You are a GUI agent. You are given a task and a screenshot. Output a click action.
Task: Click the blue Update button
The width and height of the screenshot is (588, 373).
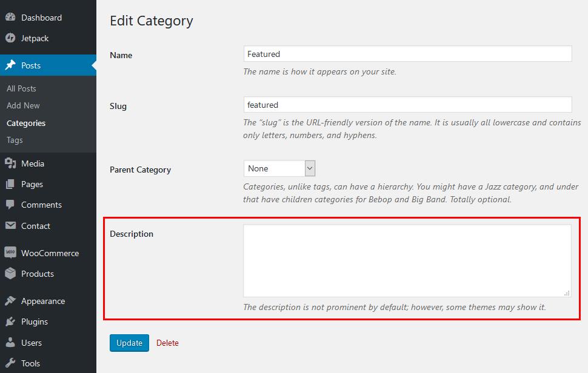[129, 343]
